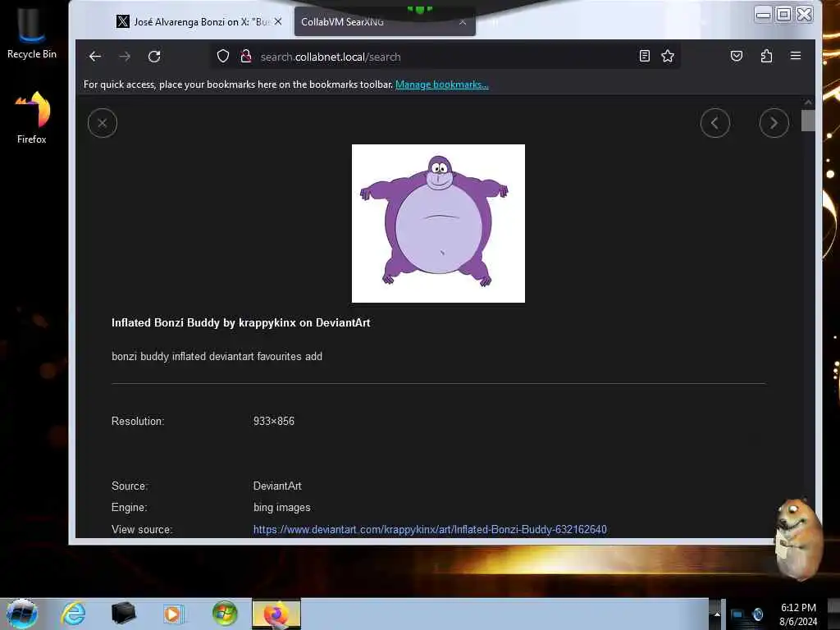The height and width of the screenshot is (630, 840).
Task: Click the image description text
Action: (x=217, y=356)
